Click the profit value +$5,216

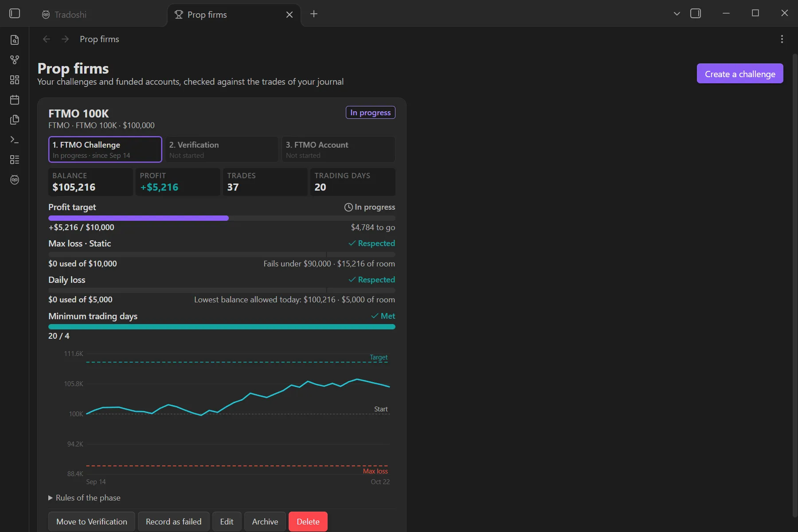[159, 187]
